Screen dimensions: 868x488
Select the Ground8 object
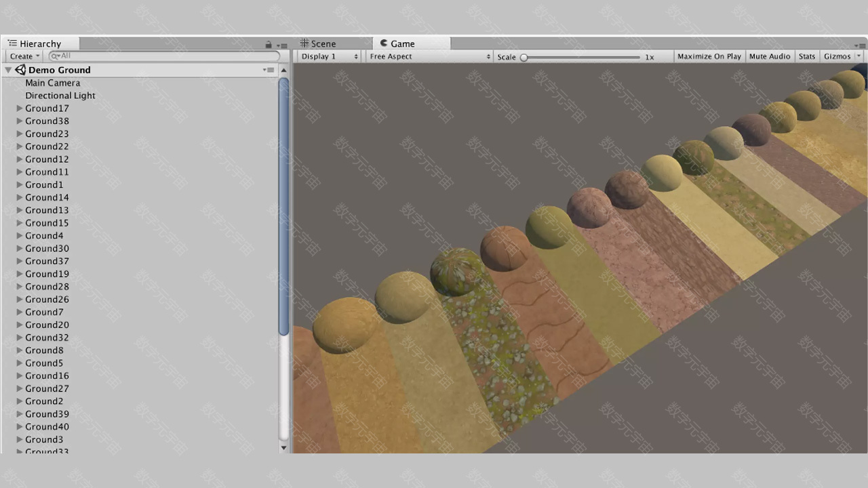[x=44, y=350]
